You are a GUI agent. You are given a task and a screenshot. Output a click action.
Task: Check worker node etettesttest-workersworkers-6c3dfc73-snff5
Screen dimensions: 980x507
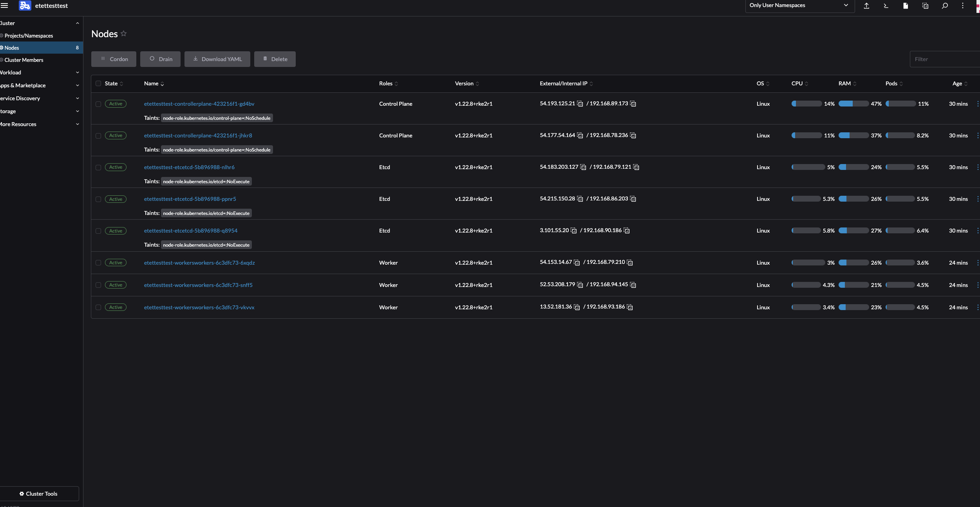coord(98,285)
